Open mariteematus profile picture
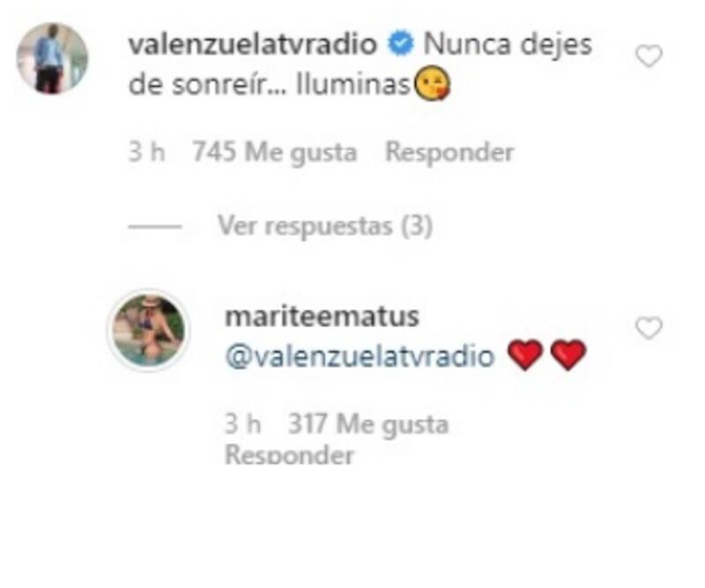The height and width of the screenshot is (588, 705). pos(148,331)
